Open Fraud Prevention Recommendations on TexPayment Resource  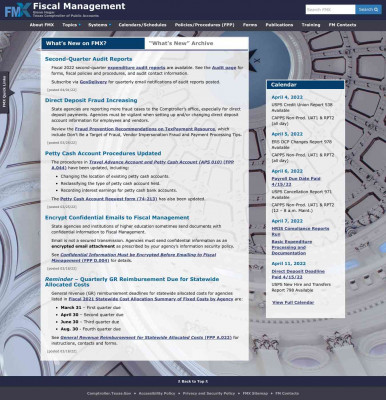[x=145, y=129]
